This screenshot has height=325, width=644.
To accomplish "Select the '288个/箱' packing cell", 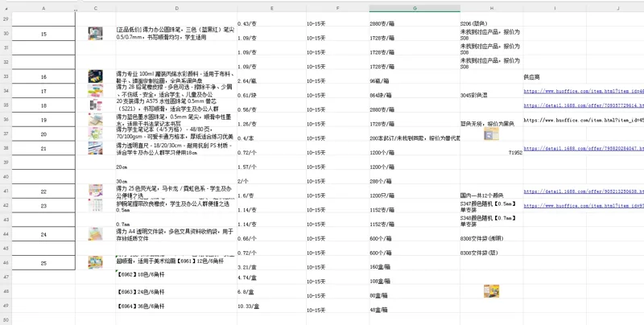I will pos(415,176).
